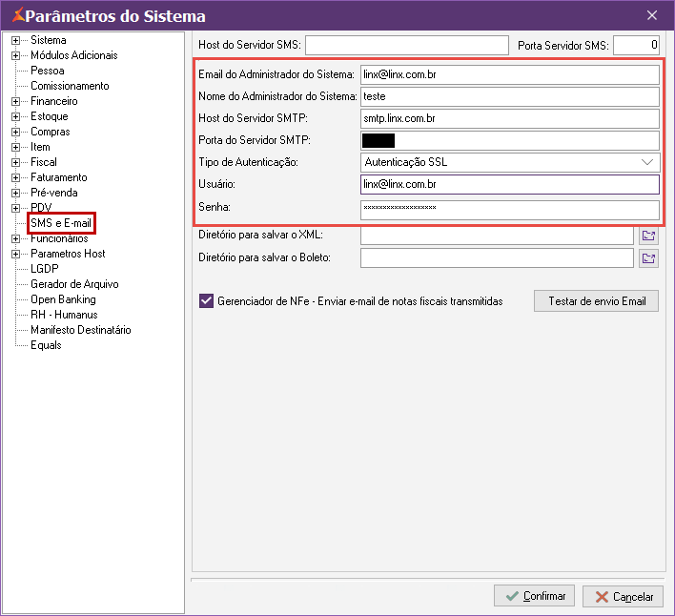Click Faturamento label in tree

coord(59,177)
